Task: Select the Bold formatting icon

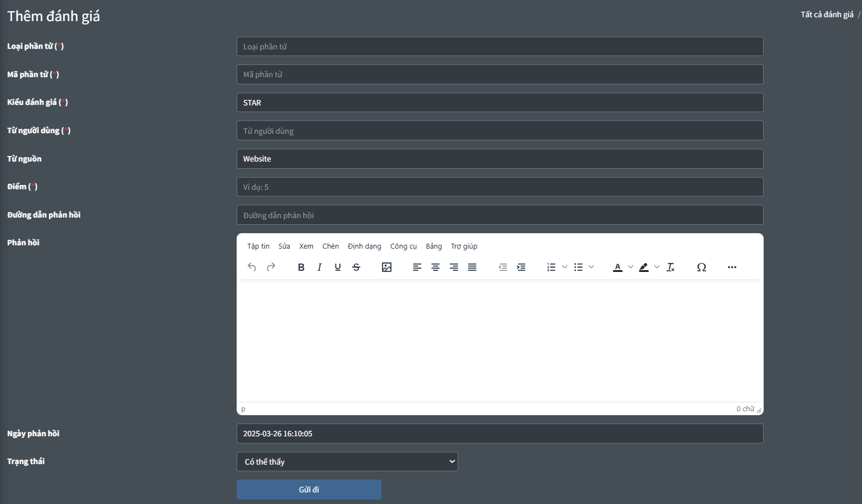Action: (301, 267)
